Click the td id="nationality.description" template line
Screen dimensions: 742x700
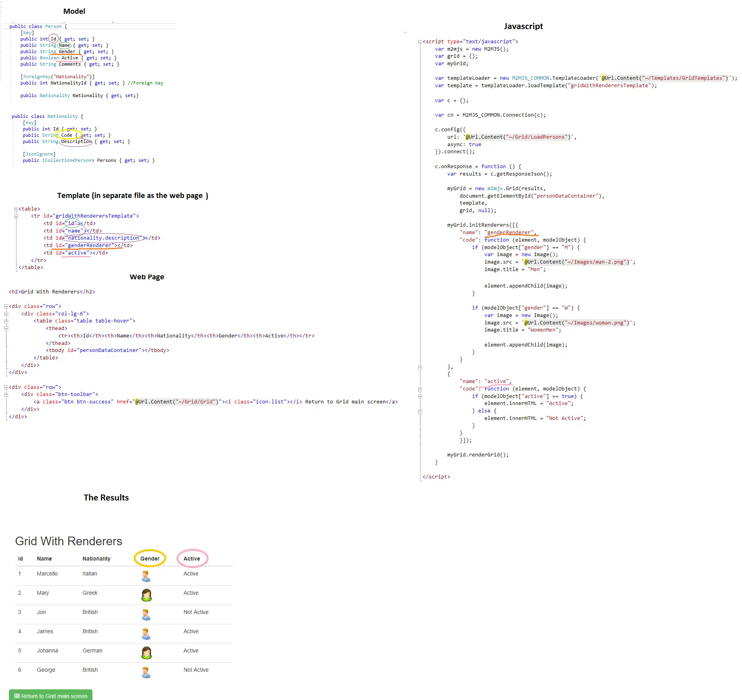tap(102, 238)
